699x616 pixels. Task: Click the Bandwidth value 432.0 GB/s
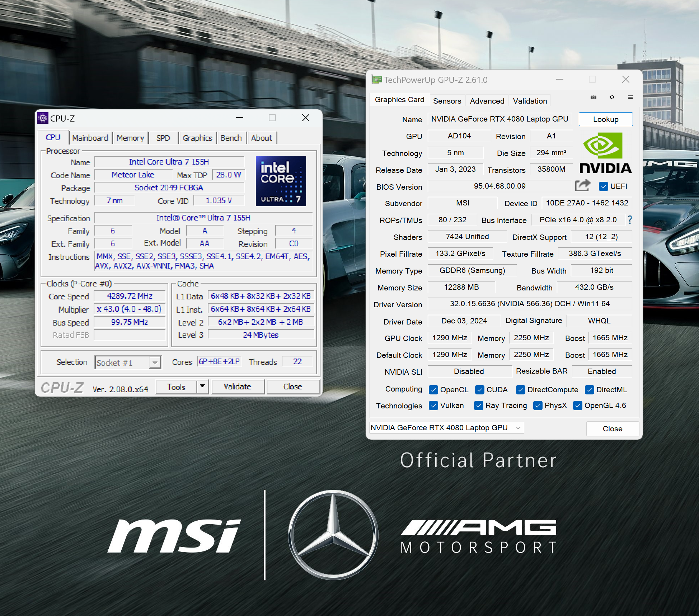594,287
